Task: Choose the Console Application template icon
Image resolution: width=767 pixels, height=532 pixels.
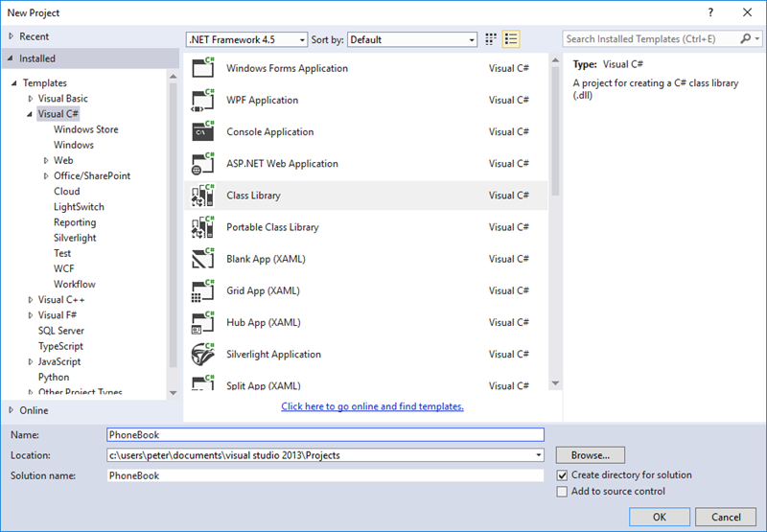Action: pos(203,131)
